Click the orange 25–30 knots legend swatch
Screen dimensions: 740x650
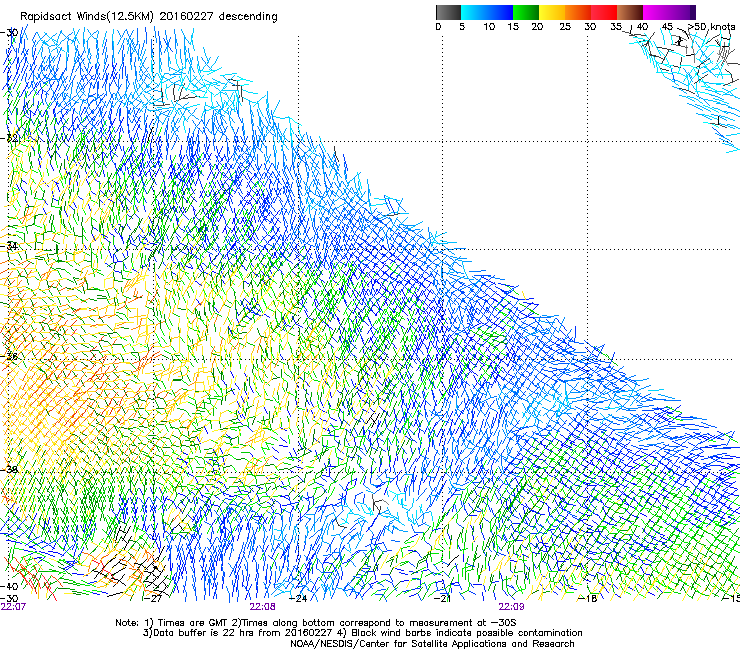click(x=578, y=12)
